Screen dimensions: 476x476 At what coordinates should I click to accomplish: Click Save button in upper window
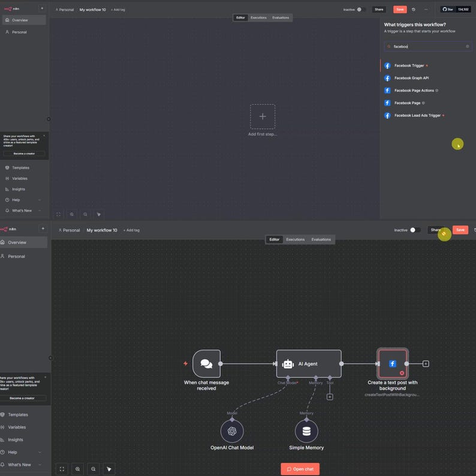coord(400,10)
